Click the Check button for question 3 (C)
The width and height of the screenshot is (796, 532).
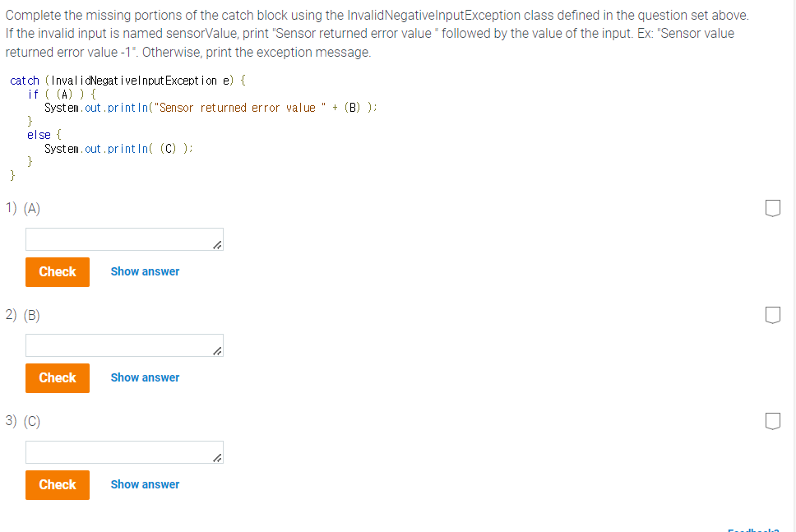[57, 484]
